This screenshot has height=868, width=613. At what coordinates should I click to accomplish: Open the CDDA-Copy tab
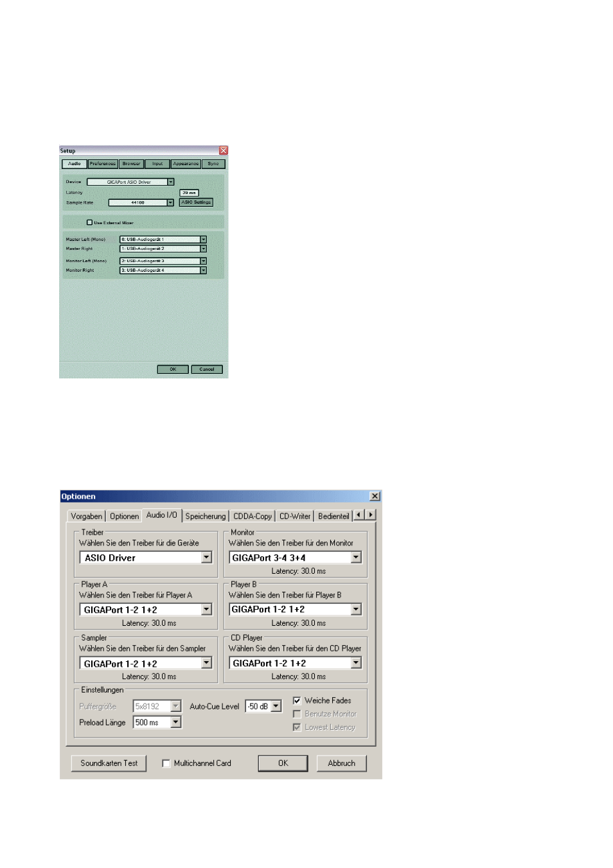[253, 516]
